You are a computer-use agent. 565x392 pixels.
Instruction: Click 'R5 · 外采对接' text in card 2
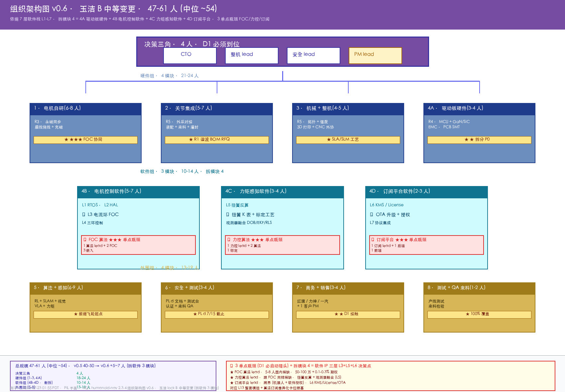[x=179, y=122]
